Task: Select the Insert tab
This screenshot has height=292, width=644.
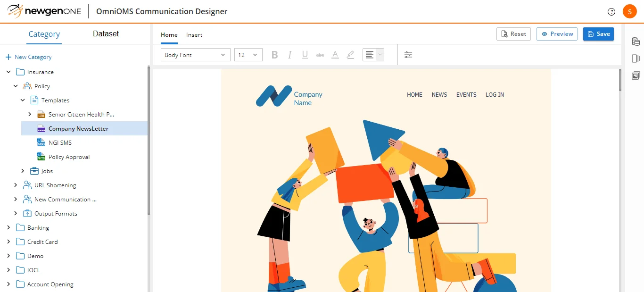Action: point(194,35)
